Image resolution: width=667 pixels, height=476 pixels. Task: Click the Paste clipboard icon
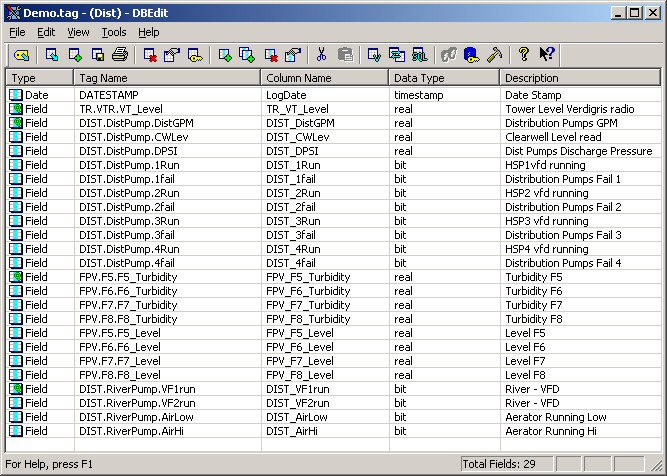pos(345,55)
